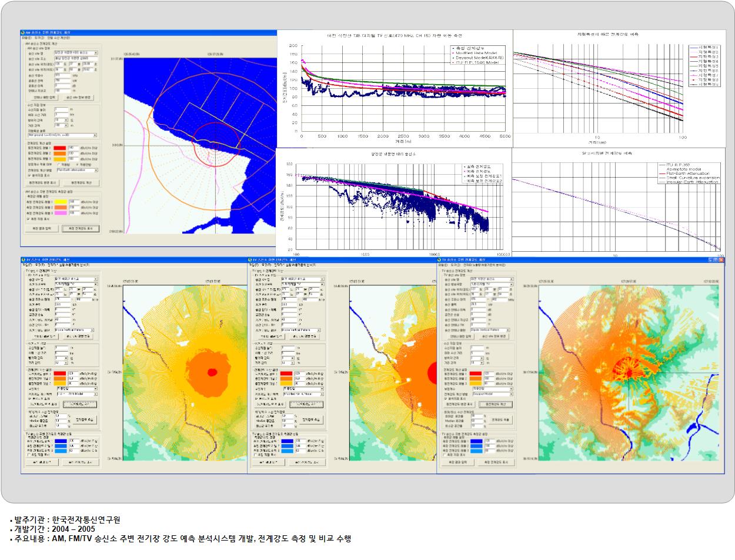
Task: Click orange level 2 swatch in left TV window
Action: [60, 378]
